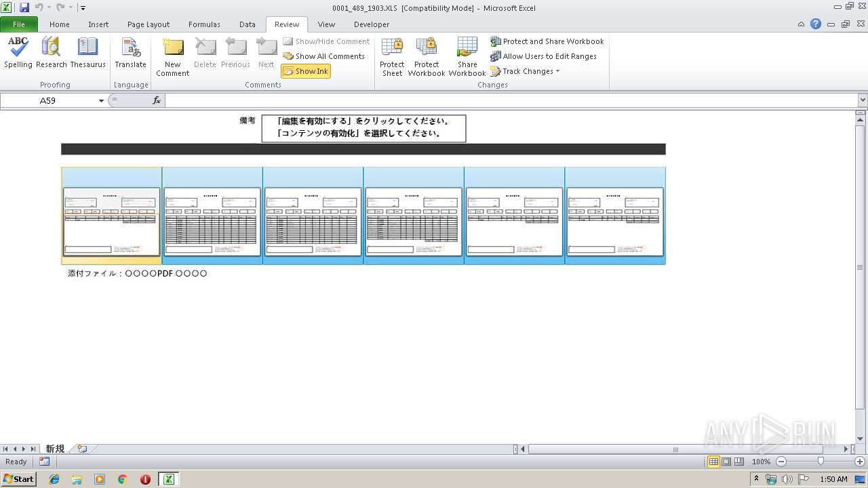
Task: Open the File tab
Action: click(x=19, y=24)
